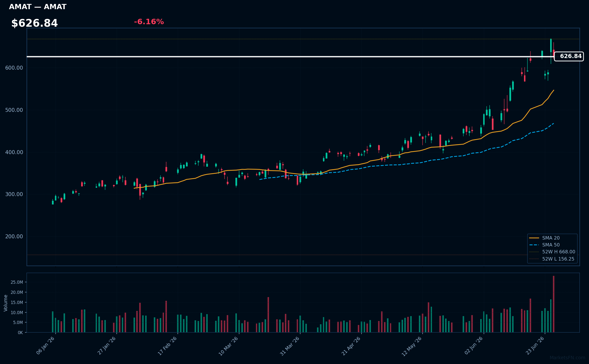Click the 17 Feb '26 date label
This screenshot has height=364, width=589.
point(168,346)
